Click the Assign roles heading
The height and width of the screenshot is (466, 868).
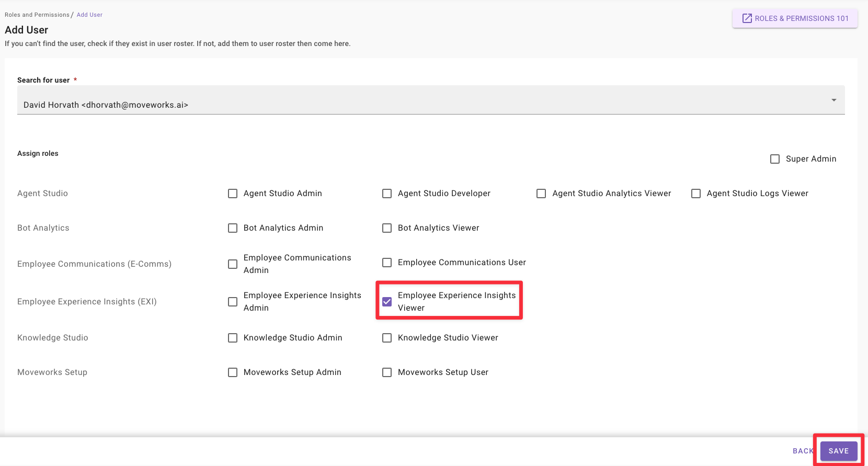click(38, 153)
